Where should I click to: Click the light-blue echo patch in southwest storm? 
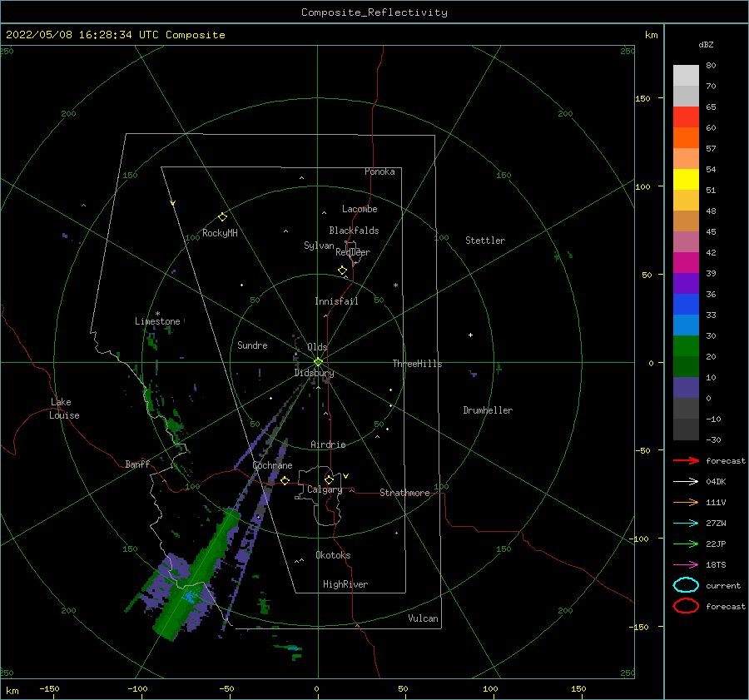190,598
